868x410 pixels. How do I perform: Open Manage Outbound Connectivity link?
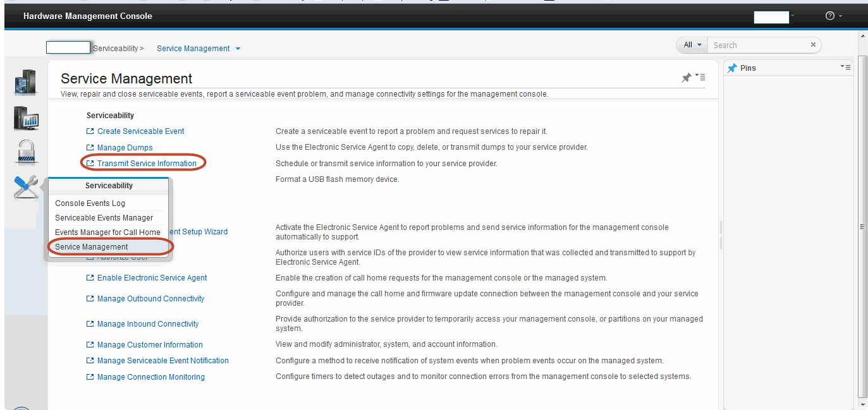[x=150, y=299]
